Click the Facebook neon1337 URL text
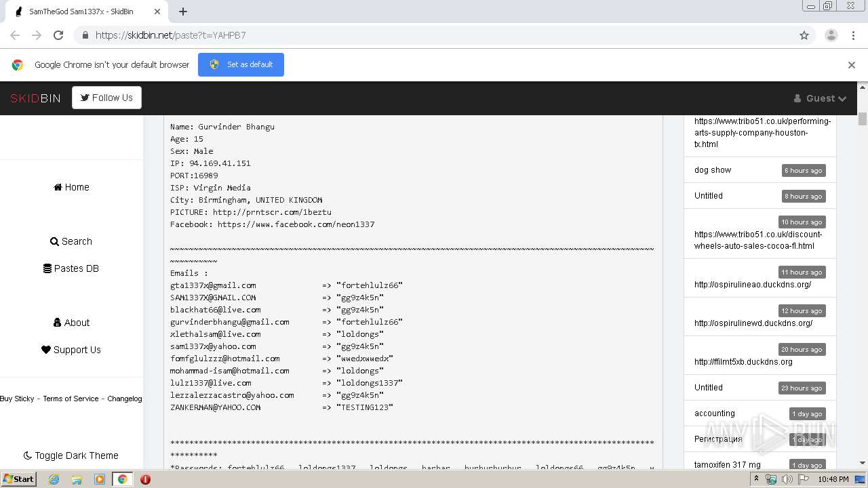 coord(296,224)
